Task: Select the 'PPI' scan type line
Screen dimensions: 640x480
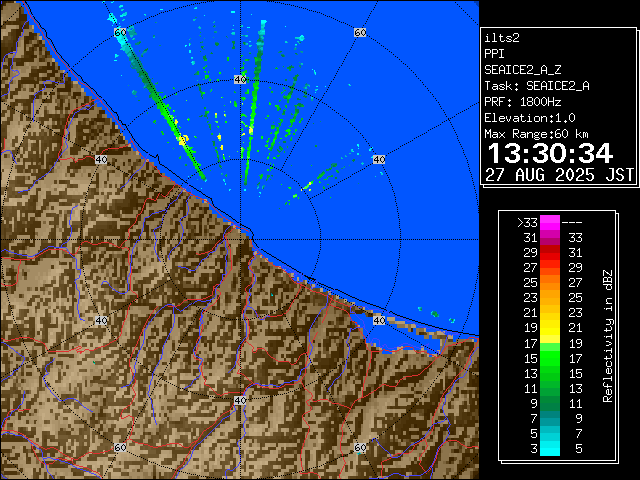Action: pos(495,53)
